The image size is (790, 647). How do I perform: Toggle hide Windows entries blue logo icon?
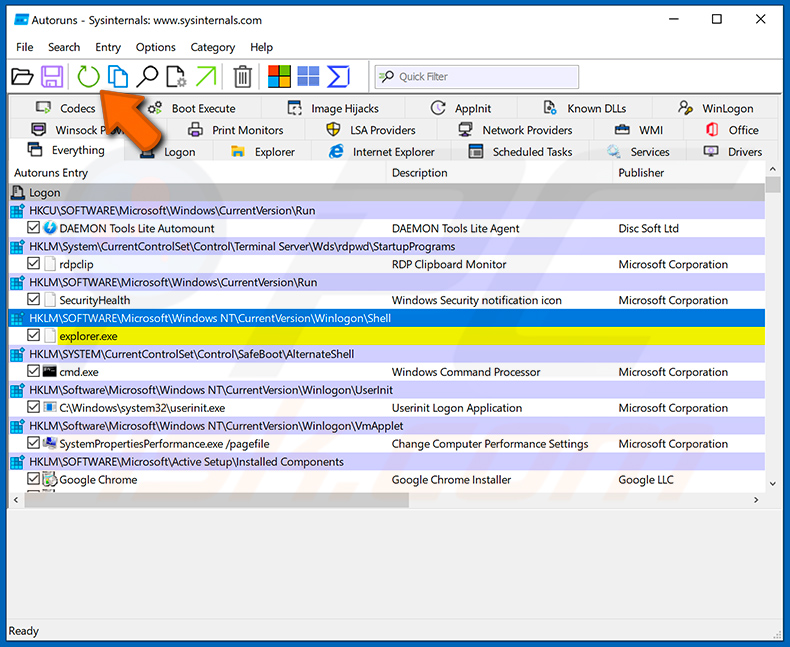[308, 77]
